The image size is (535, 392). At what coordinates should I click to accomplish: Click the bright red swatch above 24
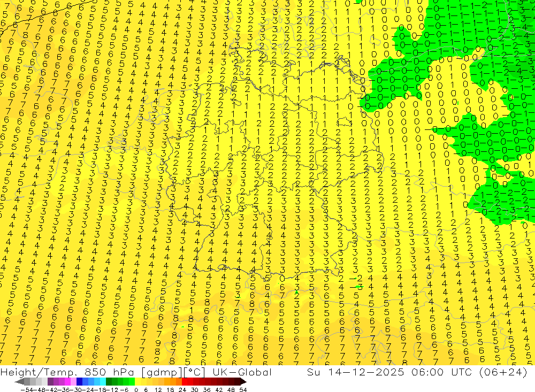pos(185,382)
